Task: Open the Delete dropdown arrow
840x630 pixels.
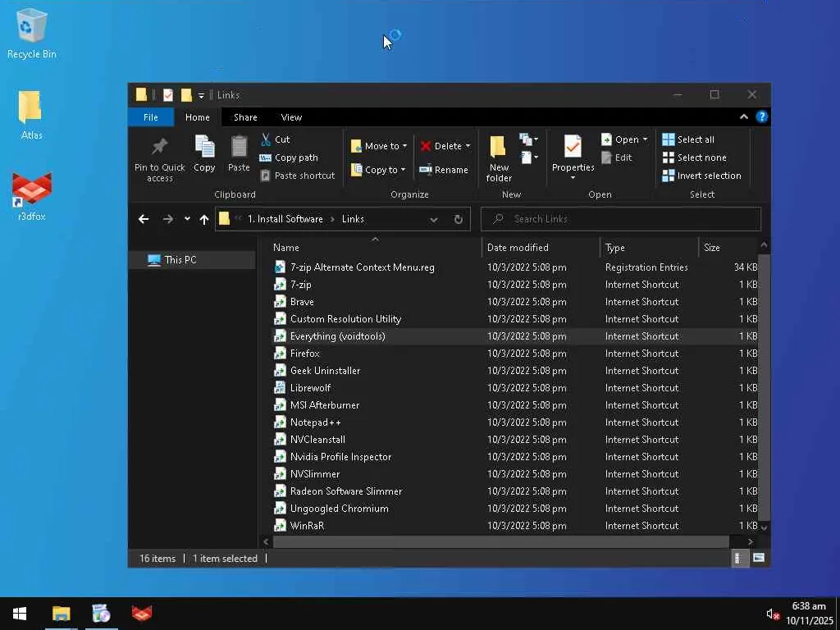Action: point(468,146)
